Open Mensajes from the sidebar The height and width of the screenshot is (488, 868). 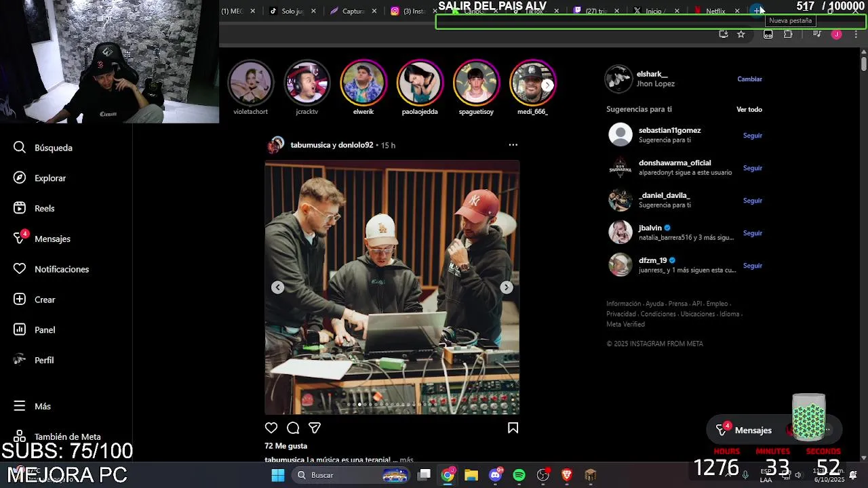click(43, 239)
